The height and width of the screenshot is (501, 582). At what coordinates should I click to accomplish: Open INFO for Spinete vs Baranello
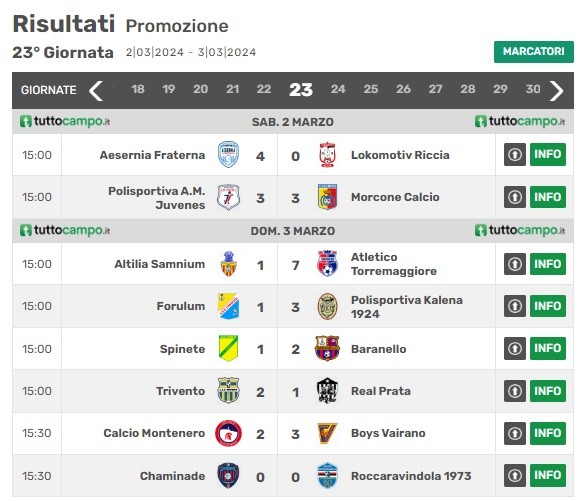pos(548,348)
